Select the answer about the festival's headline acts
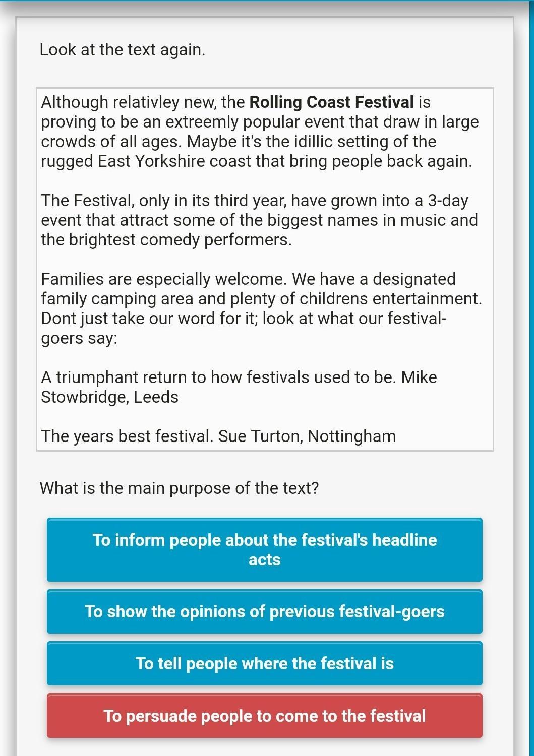The width and height of the screenshot is (534, 756). [x=264, y=549]
